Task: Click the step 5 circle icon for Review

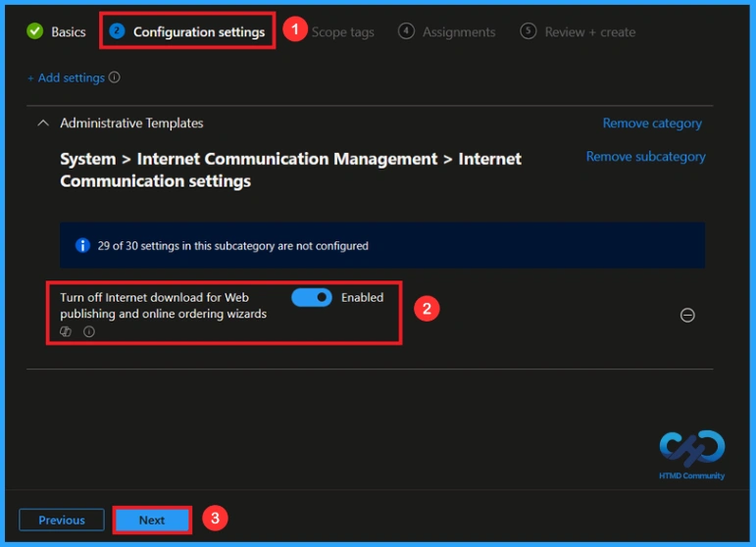Action: [x=528, y=31]
